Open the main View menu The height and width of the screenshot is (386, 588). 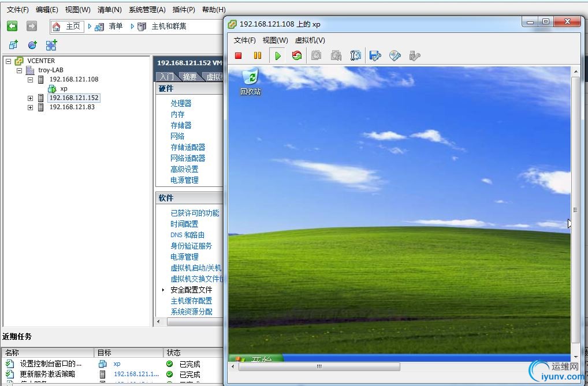pyautogui.click(x=77, y=10)
